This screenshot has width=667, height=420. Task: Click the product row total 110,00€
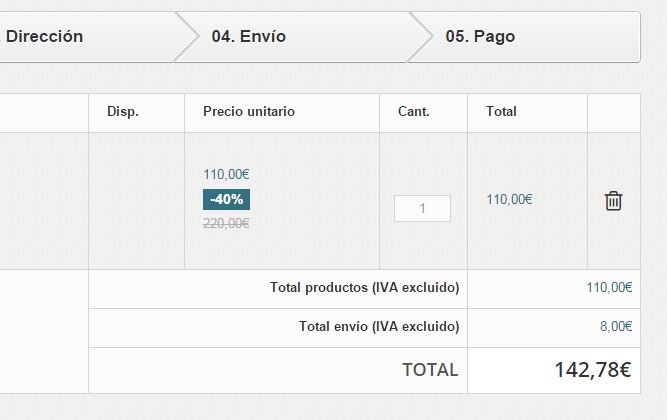point(509,199)
